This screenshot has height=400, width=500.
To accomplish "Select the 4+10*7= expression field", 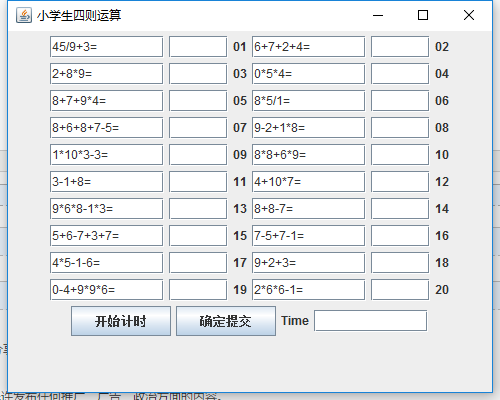I will tap(308, 182).
